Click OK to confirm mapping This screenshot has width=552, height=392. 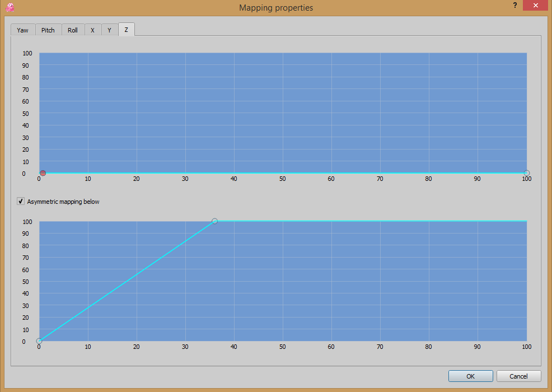click(x=470, y=376)
